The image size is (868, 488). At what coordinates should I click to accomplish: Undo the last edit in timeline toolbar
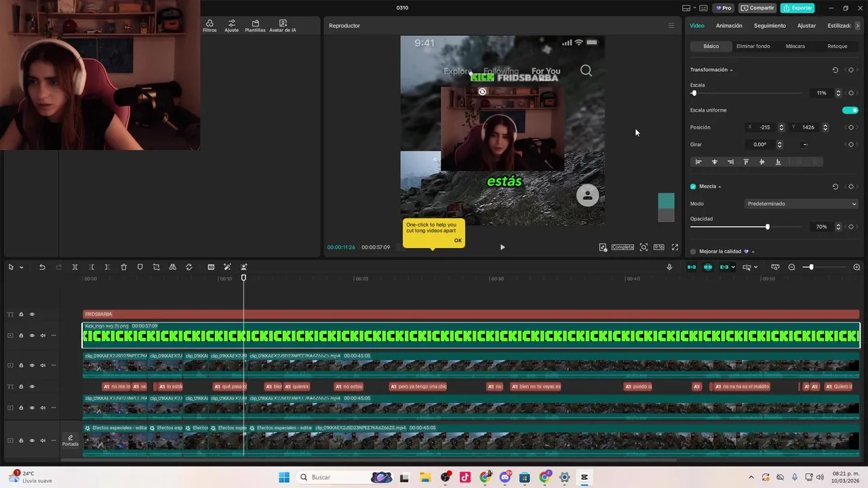point(42,267)
